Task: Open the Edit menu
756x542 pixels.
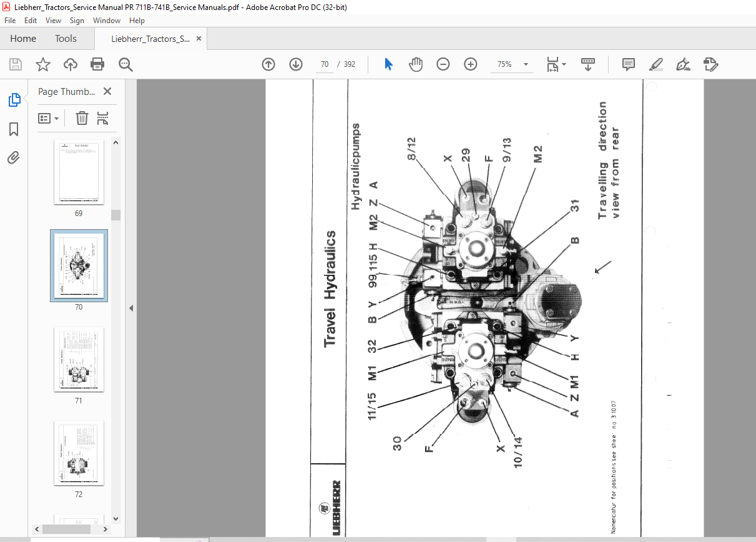Action: [31, 21]
